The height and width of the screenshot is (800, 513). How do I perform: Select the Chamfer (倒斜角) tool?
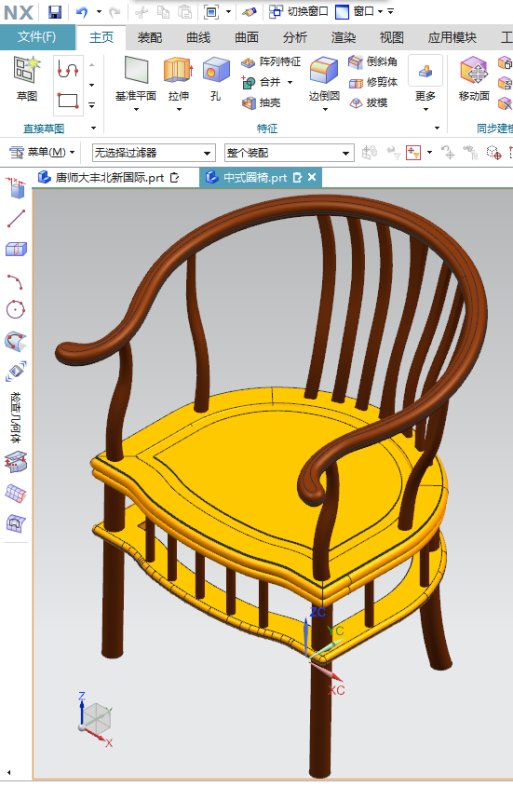pos(373,62)
